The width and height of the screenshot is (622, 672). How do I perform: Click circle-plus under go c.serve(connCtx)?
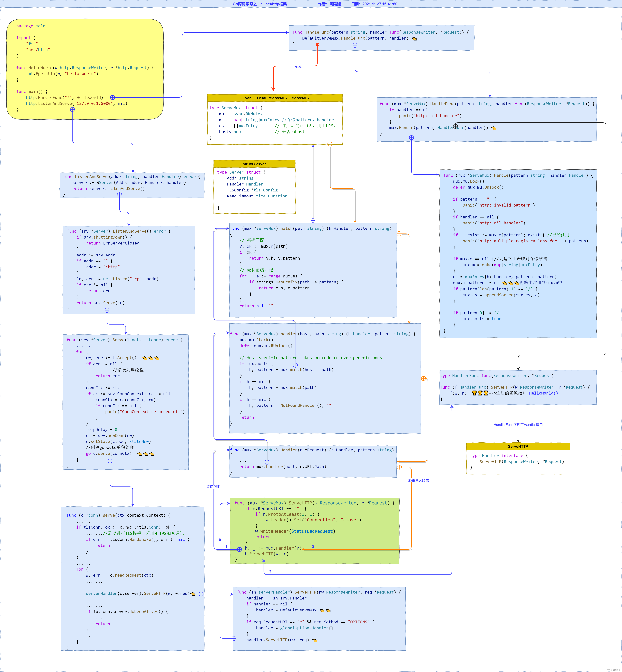110,461
